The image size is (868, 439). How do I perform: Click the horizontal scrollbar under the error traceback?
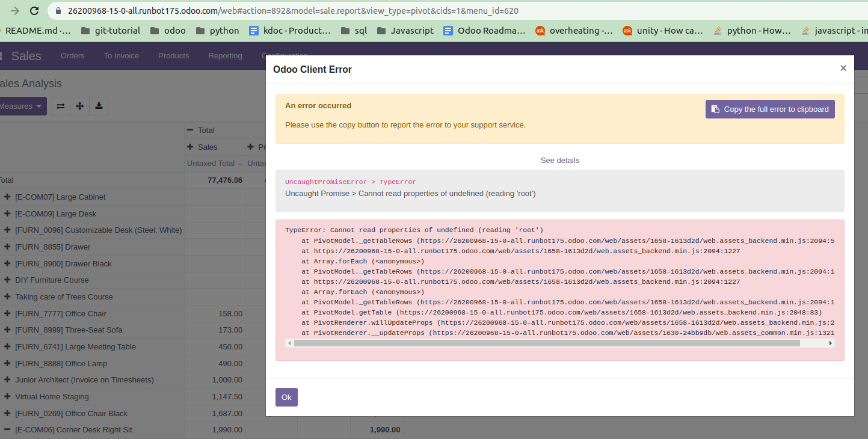tap(559, 343)
